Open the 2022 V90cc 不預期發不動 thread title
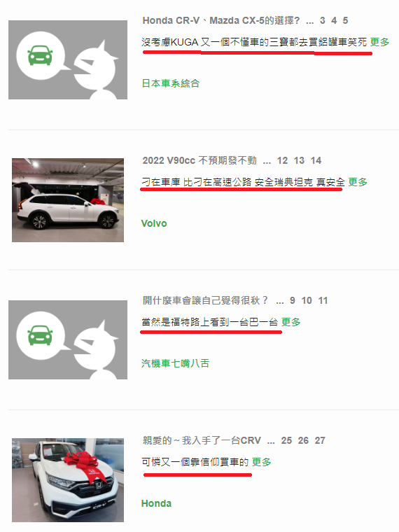 (x=199, y=160)
